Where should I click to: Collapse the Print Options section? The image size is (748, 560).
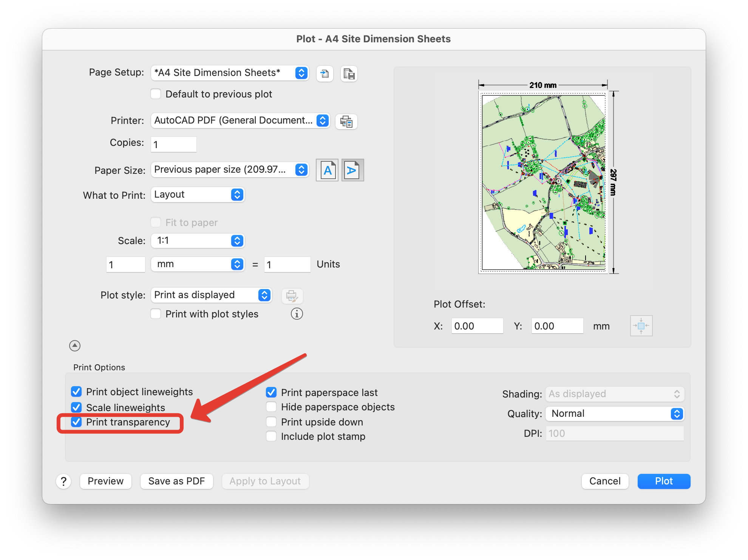click(74, 345)
